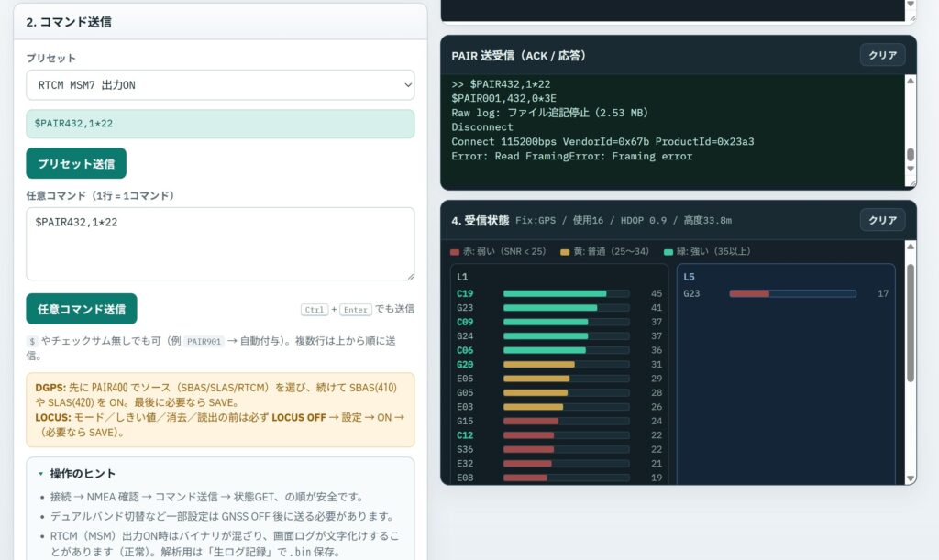Click the 任意コマンド送信 button
This screenshot has height=560, width=939.
click(82, 309)
